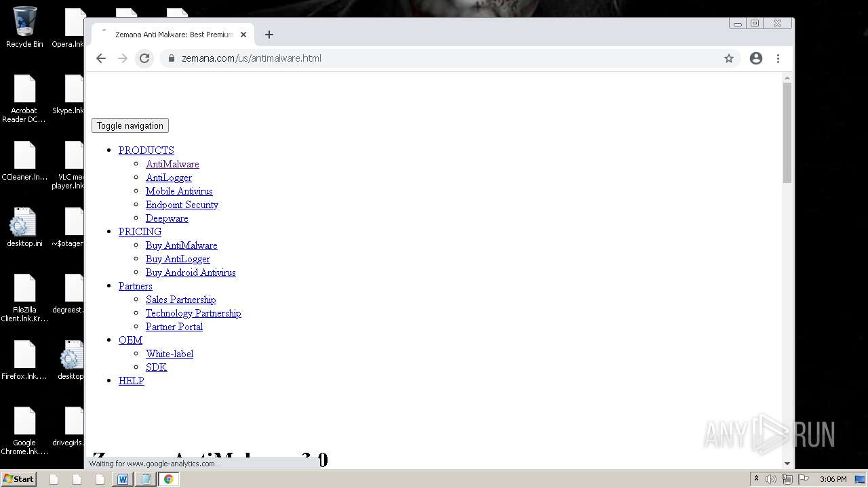868x488 pixels.
Task: Go back to the previous page
Action: (x=101, y=58)
